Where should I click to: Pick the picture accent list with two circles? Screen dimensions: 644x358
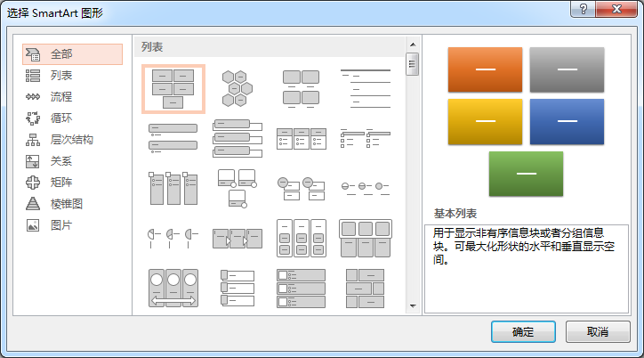click(x=301, y=188)
